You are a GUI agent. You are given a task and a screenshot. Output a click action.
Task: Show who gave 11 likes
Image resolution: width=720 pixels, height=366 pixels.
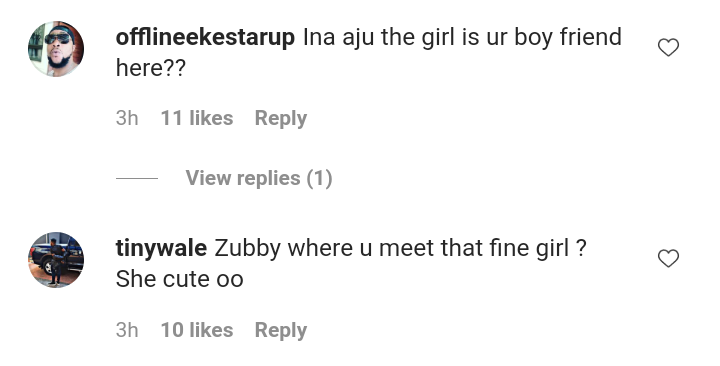tap(197, 118)
